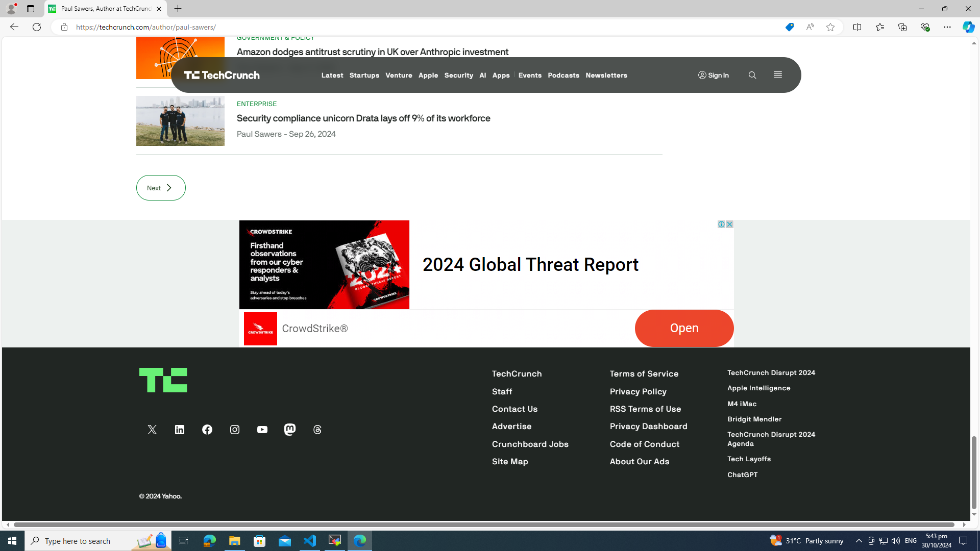Image resolution: width=980 pixels, height=551 pixels.
Task: Open TechCrunch X (Twitter) social link
Action: coord(152,430)
